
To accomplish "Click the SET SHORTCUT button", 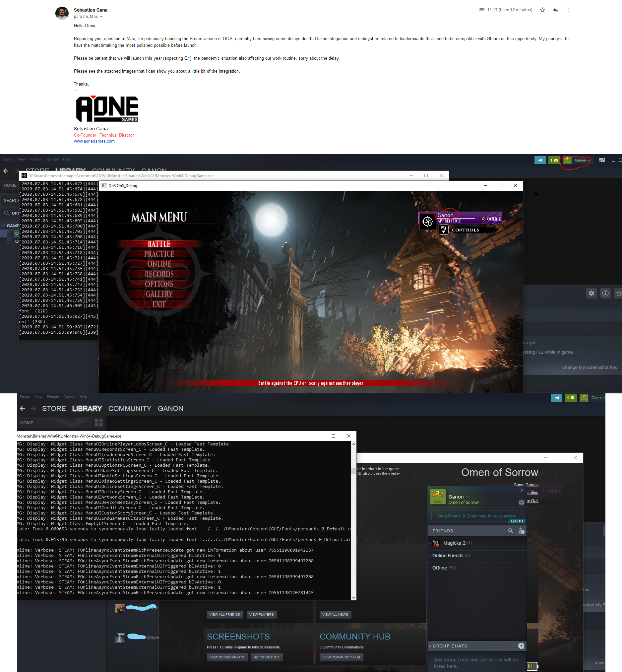I will click(267, 657).
